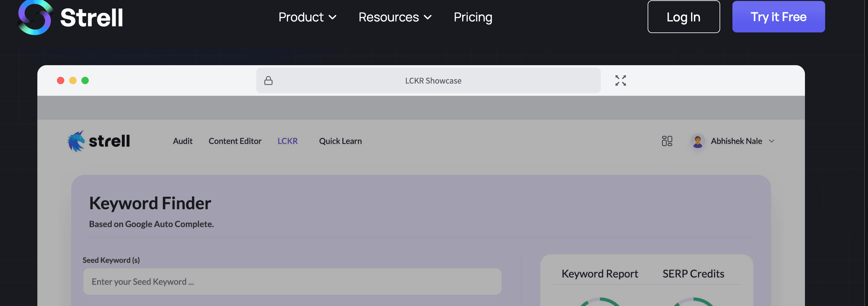Screen dimensions: 868x306
Task: Click the Strell brand name text
Action: click(91, 17)
